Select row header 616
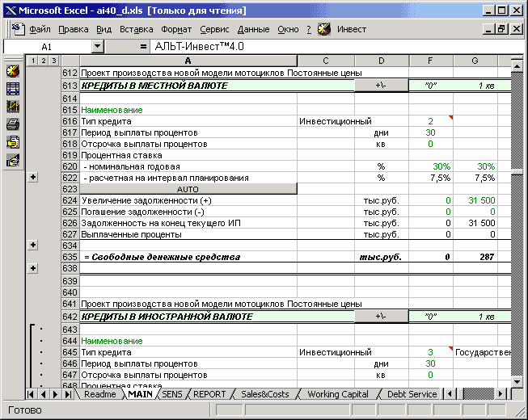This screenshot has width=528, height=420. pyautogui.click(x=70, y=121)
